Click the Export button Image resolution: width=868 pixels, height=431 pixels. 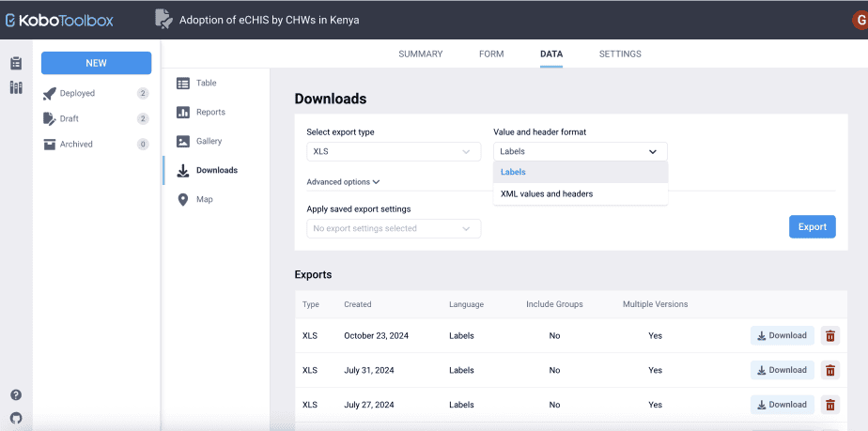(x=812, y=226)
